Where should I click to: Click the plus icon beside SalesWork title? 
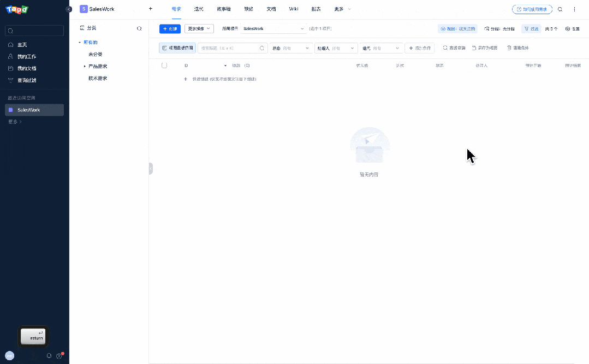point(151,9)
